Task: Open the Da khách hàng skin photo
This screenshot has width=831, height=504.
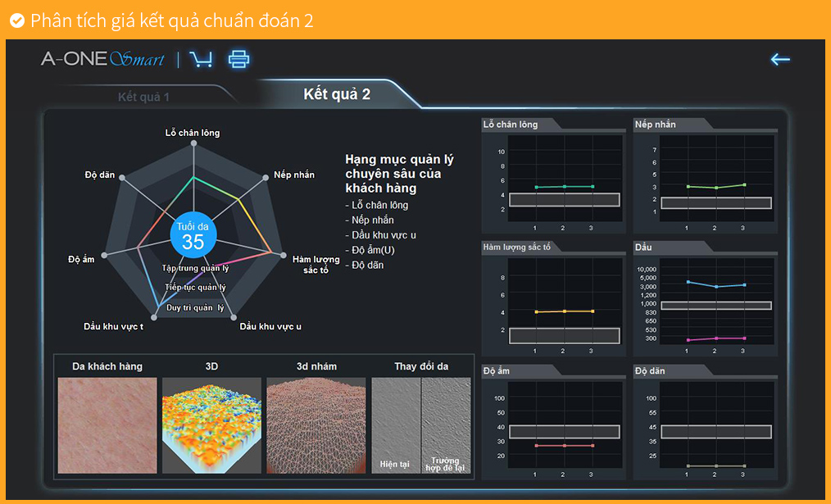Action: pos(107,425)
